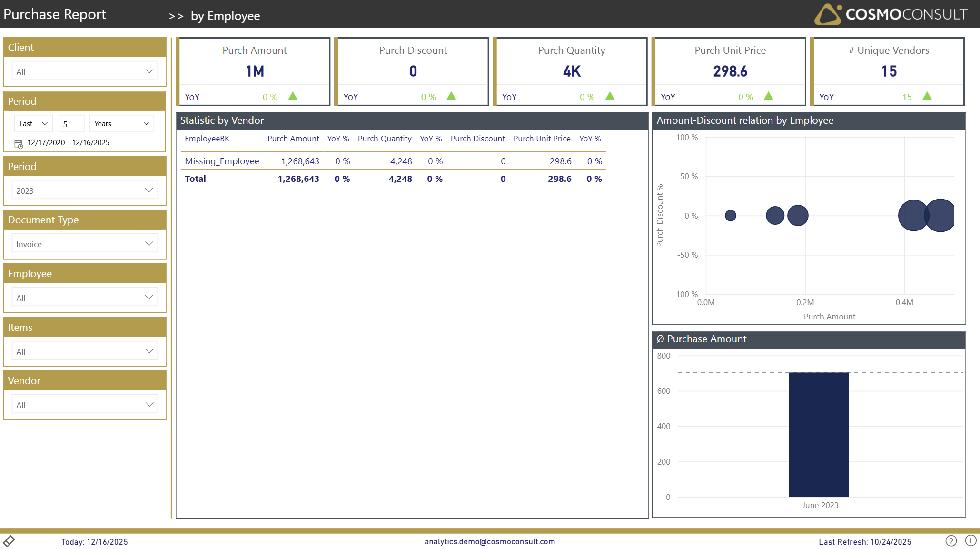Select the Missing_Employee table row
The image size is (980, 549).
tap(222, 161)
